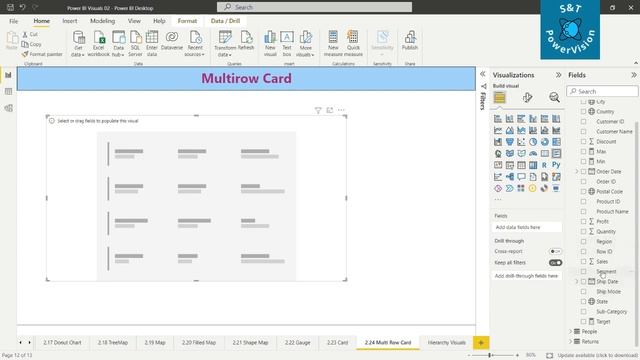Open the Data / Drill ribbon tab
The height and width of the screenshot is (360, 640).
tap(225, 21)
